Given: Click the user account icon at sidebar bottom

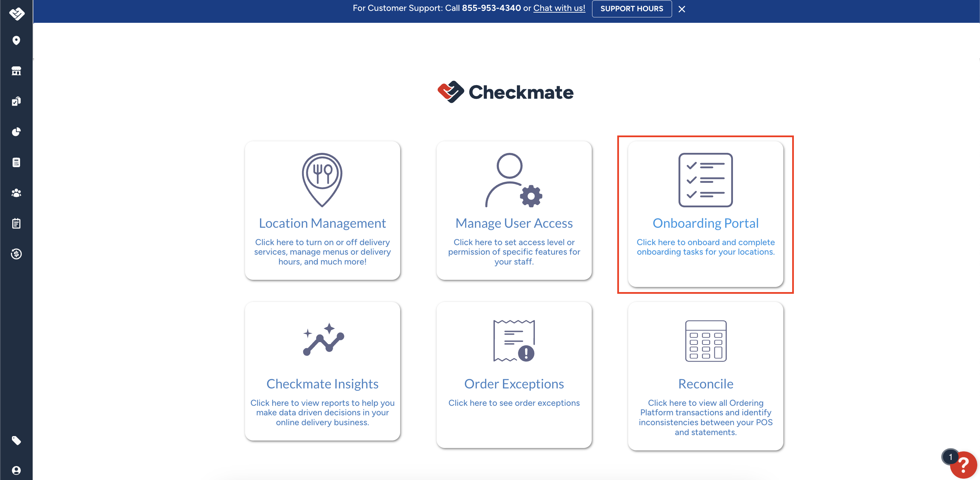Looking at the screenshot, I should [x=16, y=470].
